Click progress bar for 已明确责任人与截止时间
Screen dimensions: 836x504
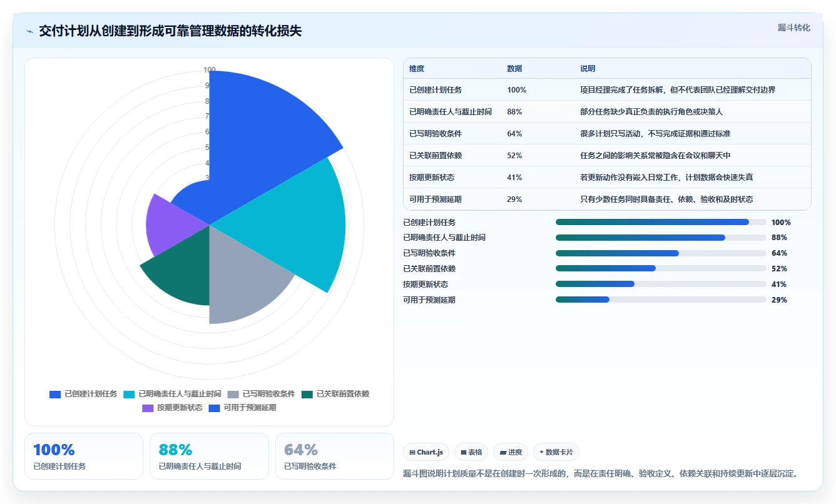click(661, 238)
